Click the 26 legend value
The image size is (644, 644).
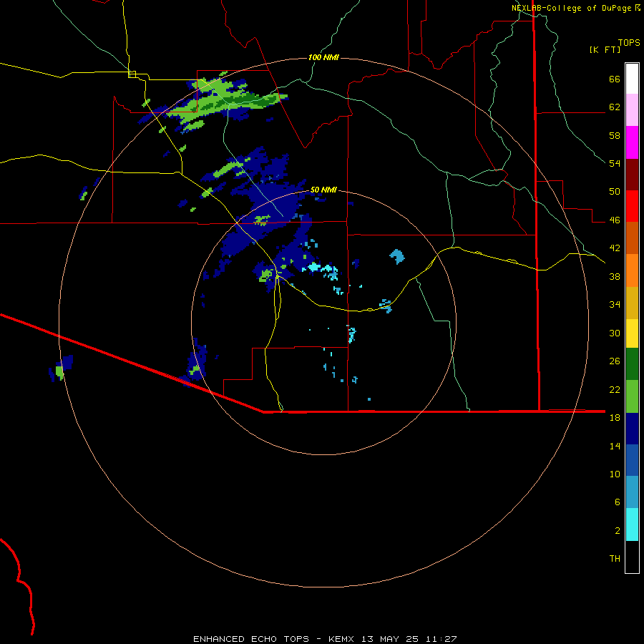(x=615, y=361)
